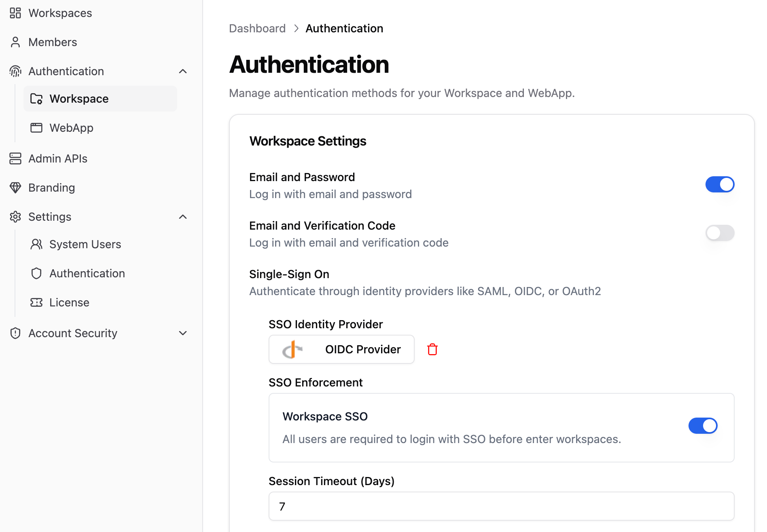Click the OIDC Provider button

341,349
